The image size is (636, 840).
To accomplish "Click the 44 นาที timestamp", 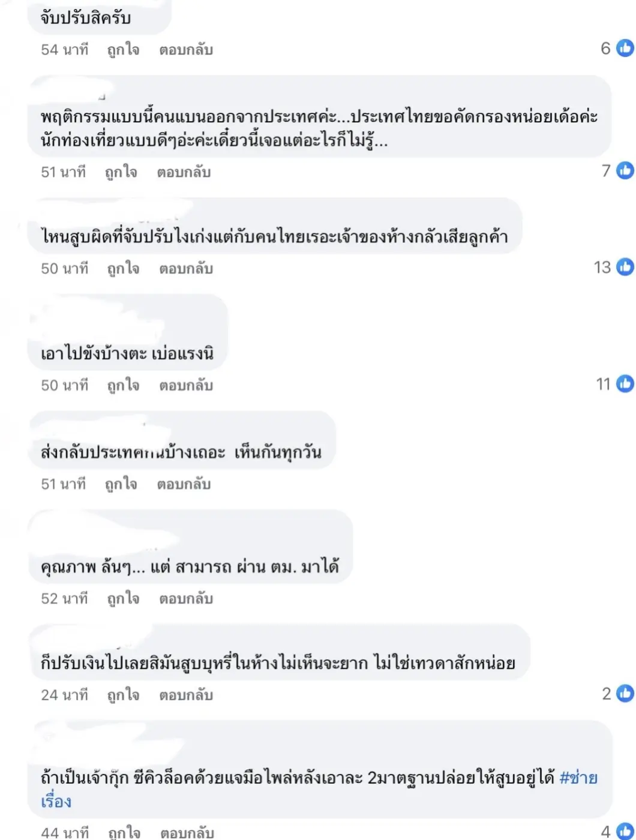I will pyautogui.click(x=64, y=832).
